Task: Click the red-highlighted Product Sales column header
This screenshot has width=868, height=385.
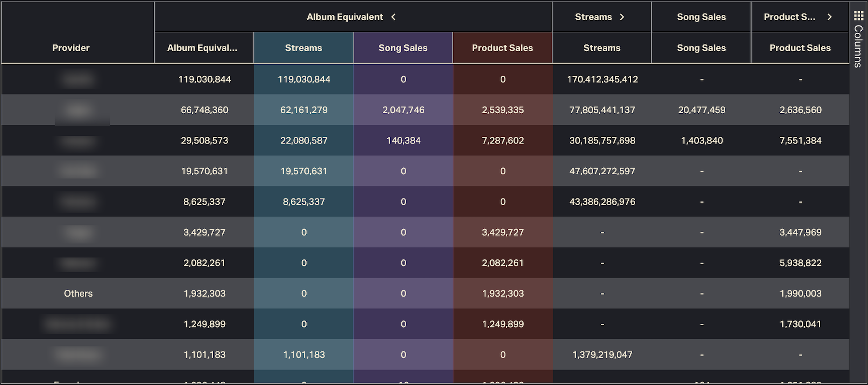Action: point(502,48)
